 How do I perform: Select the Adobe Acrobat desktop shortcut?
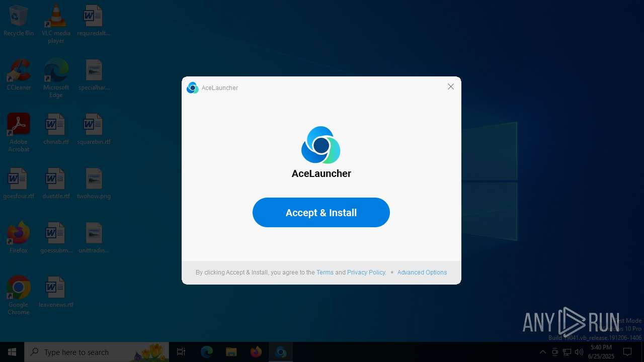click(x=19, y=133)
